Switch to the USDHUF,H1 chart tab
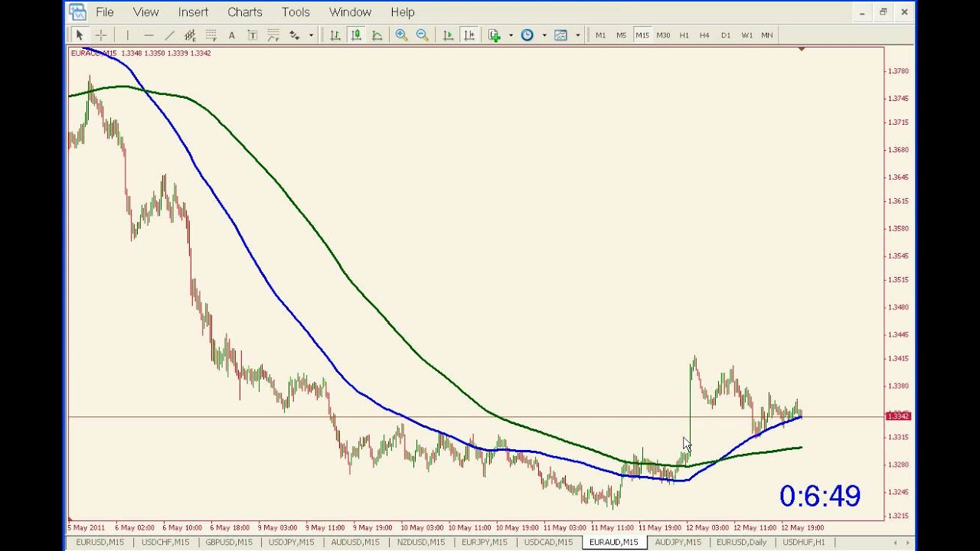980x551 pixels. tap(804, 543)
